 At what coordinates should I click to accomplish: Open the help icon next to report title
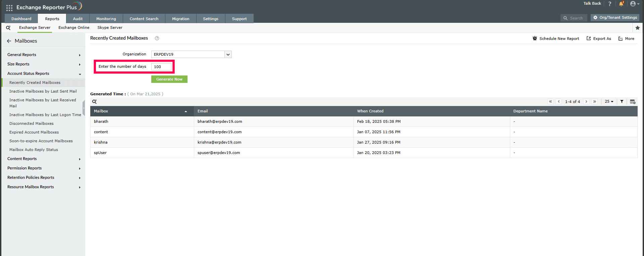pyautogui.click(x=157, y=38)
